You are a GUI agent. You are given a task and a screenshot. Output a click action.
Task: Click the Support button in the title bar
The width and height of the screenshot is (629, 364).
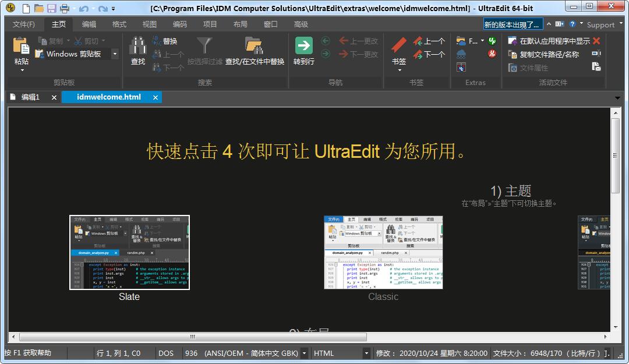(x=602, y=24)
